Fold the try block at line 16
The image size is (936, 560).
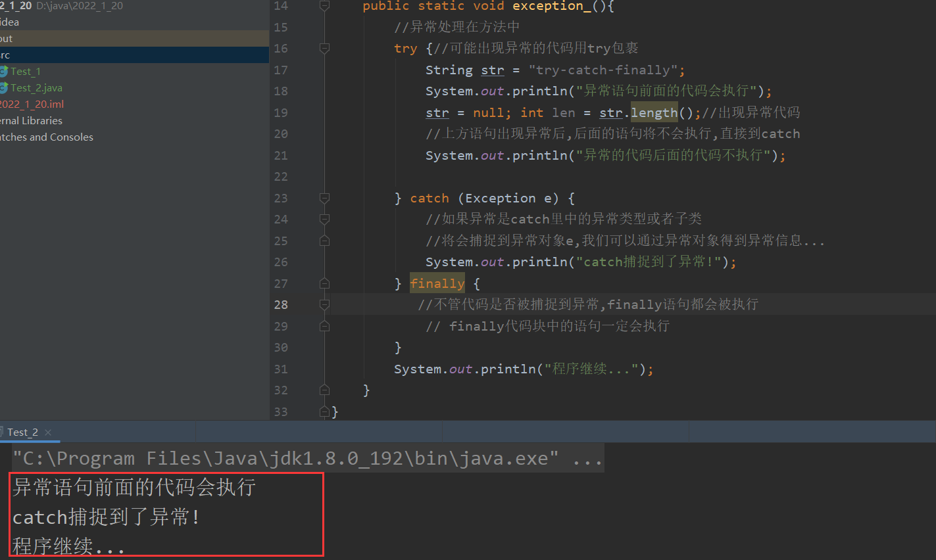point(324,49)
